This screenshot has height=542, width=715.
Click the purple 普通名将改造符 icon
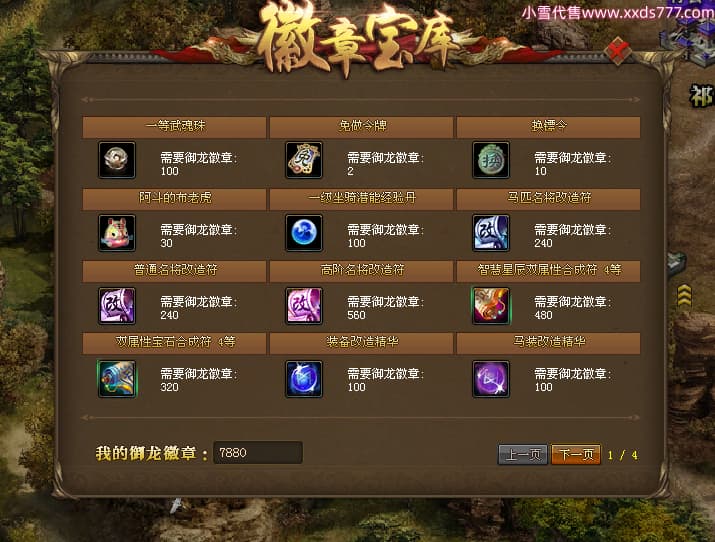117,305
